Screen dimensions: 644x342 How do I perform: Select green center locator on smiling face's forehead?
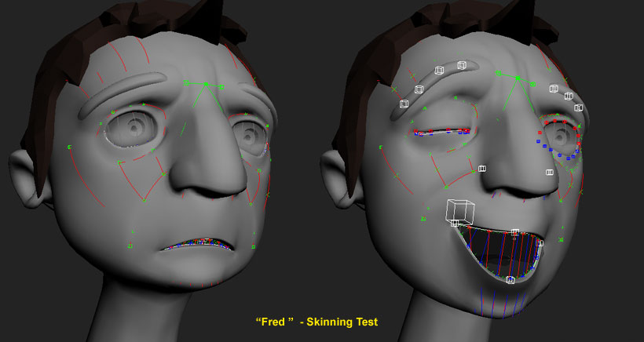tap(517, 78)
